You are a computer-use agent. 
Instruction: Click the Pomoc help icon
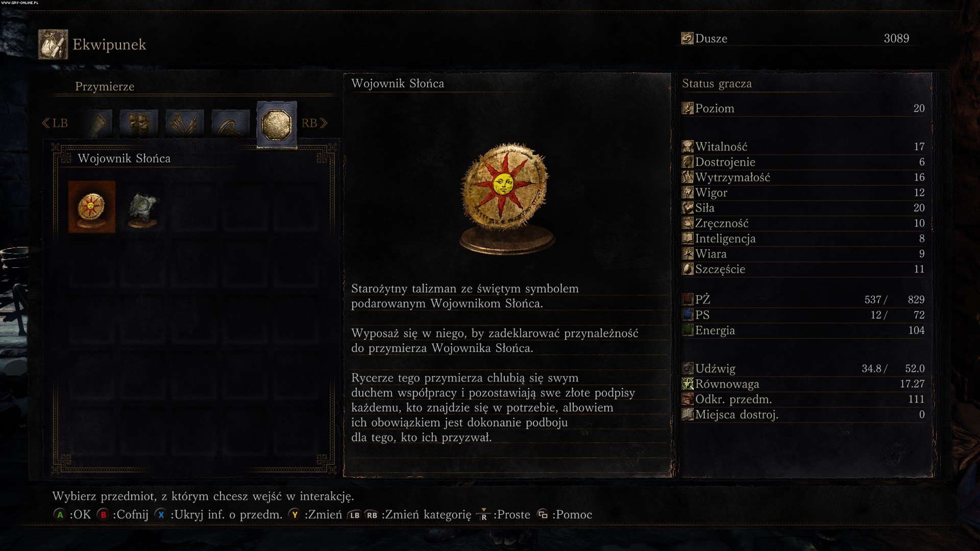click(x=543, y=514)
